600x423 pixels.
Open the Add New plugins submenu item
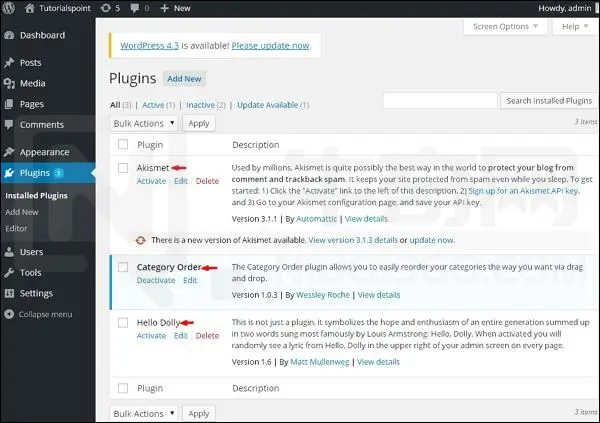pyautogui.click(x=22, y=212)
